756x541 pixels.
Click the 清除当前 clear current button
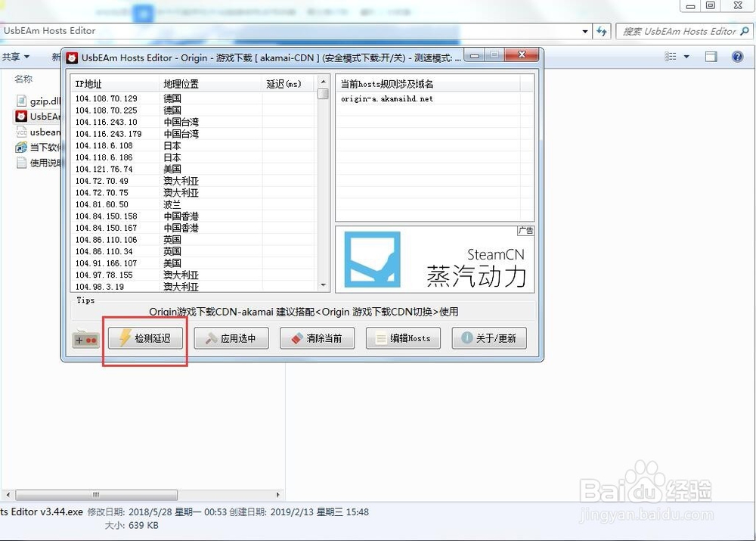[318, 338]
